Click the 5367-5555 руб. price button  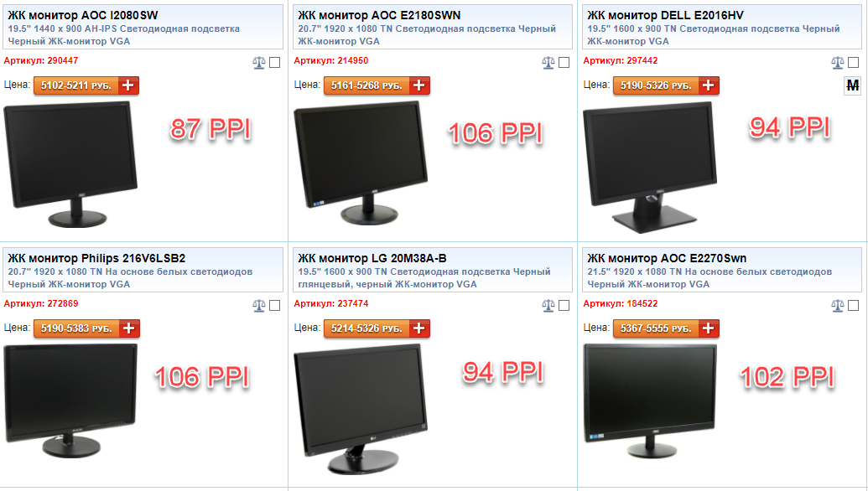[656, 328]
